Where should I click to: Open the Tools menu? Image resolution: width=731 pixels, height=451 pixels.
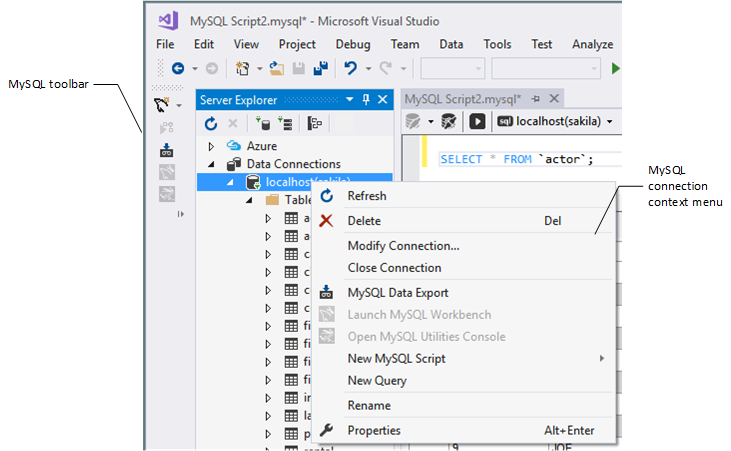[x=497, y=44]
